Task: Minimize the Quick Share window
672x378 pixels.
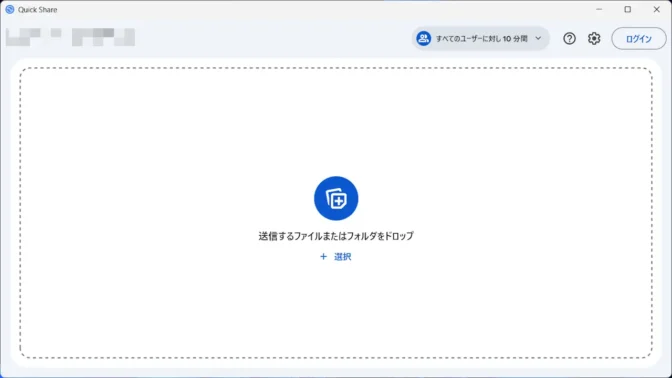Action: click(599, 9)
